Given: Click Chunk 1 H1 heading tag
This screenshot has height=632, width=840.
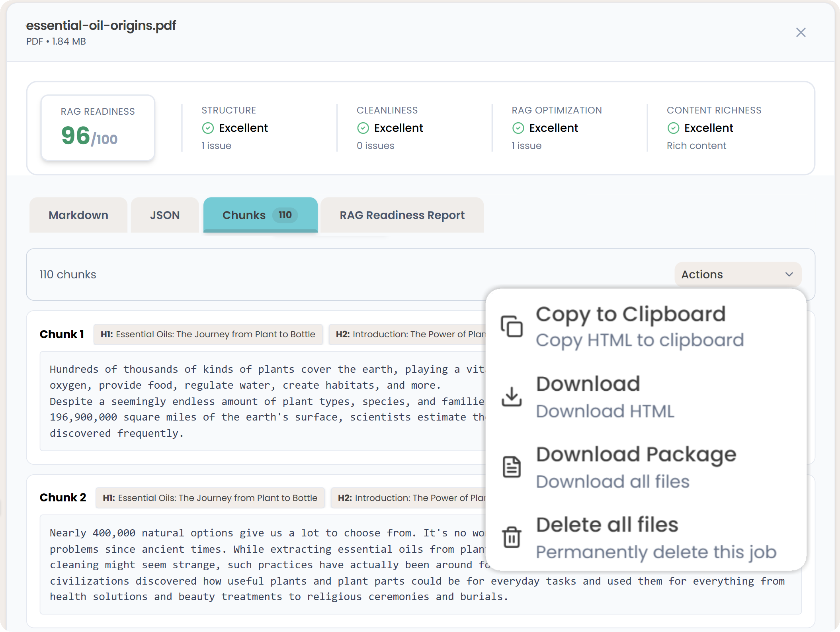Looking at the screenshot, I should [208, 335].
